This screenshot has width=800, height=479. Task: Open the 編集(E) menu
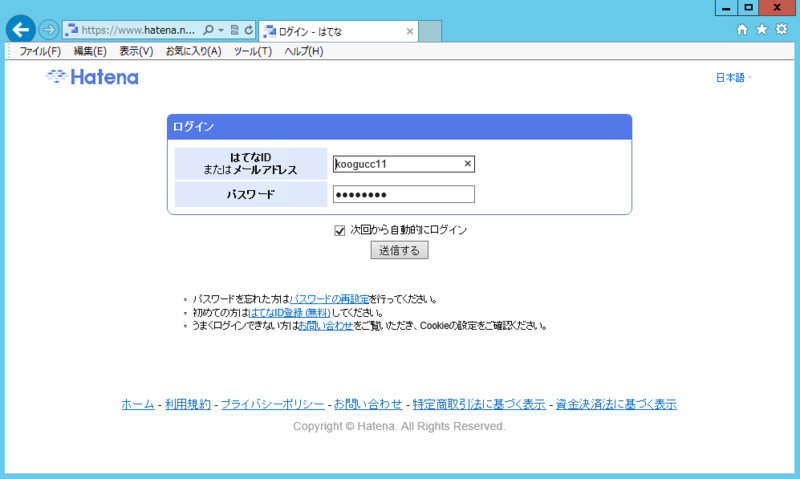coord(90,51)
